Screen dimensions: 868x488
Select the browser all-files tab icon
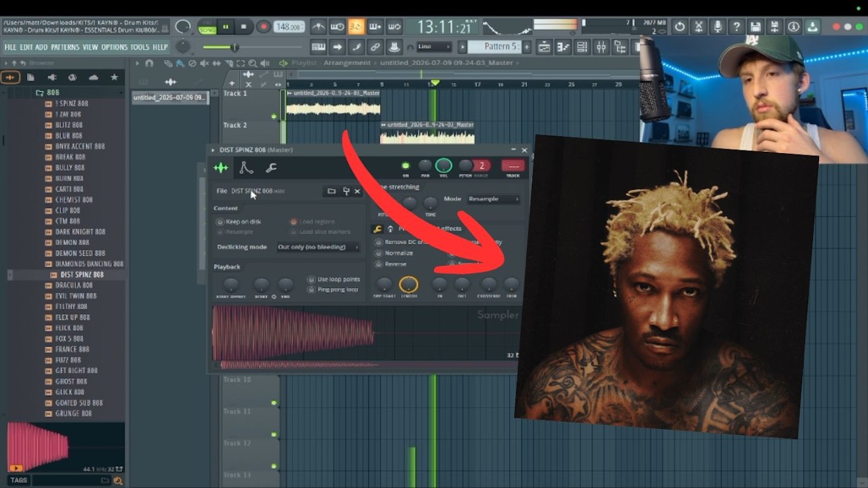pyautogui.click(x=10, y=77)
